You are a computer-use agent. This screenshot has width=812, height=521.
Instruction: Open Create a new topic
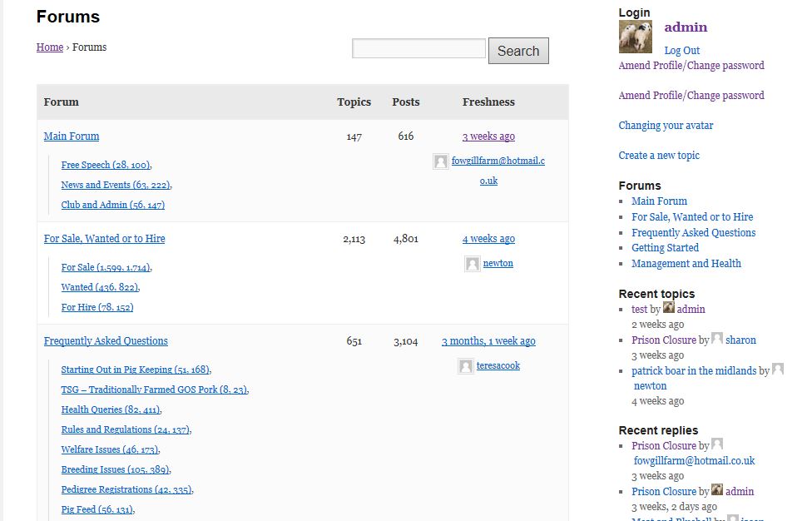tap(659, 155)
